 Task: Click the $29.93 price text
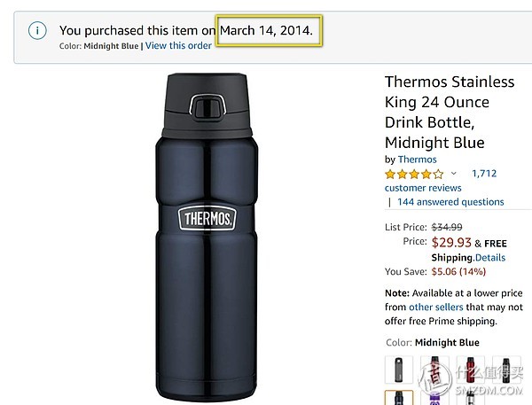pyautogui.click(x=451, y=242)
